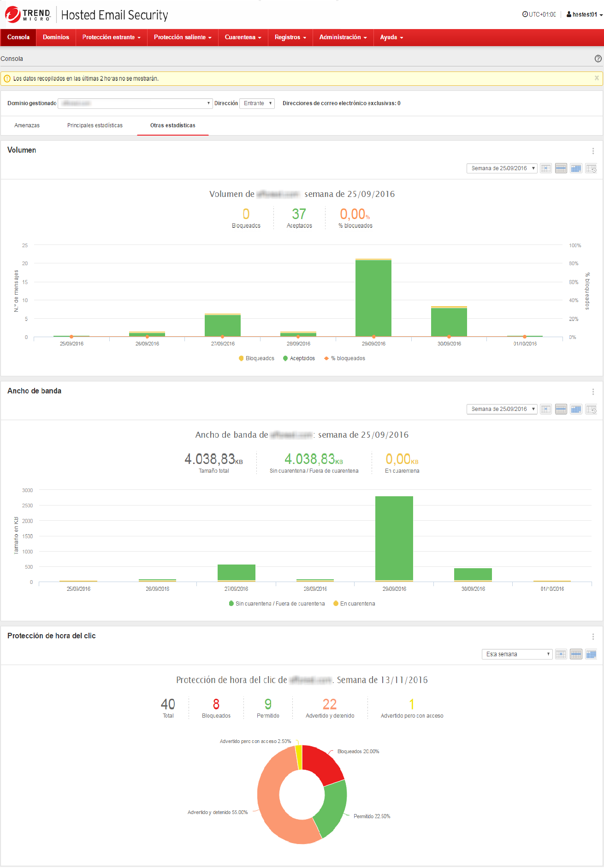Toggle Aceptados series in Volumen legend

click(x=299, y=358)
